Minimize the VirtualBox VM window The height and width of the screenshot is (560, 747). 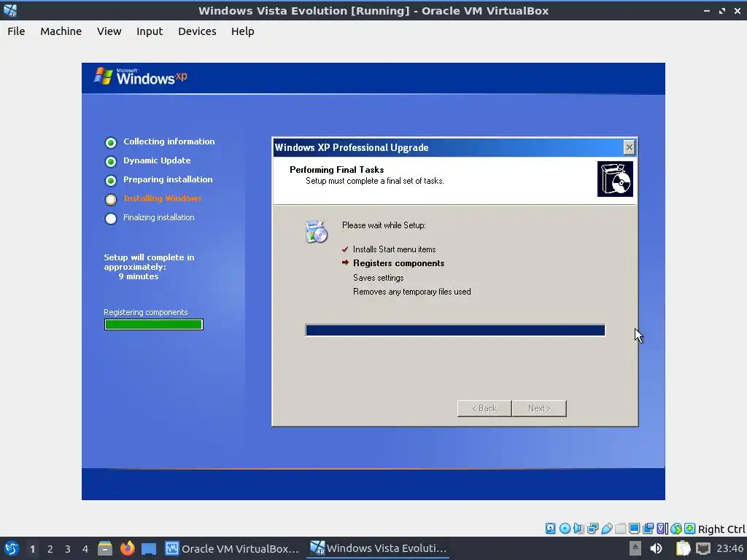pyautogui.click(x=707, y=10)
